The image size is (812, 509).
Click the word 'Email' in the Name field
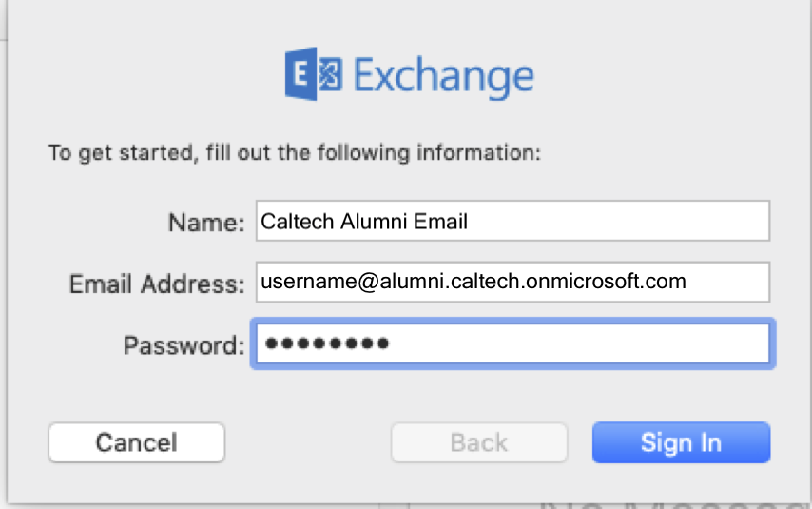point(440,222)
